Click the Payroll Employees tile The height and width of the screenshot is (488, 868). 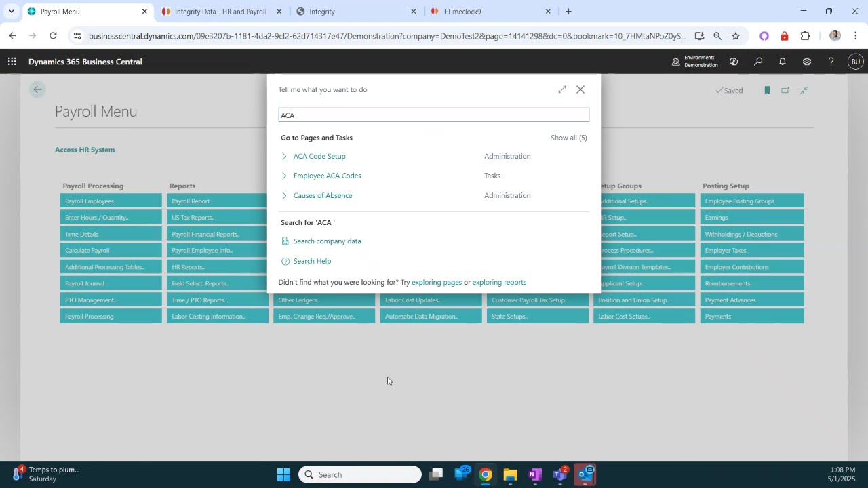click(111, 201)
